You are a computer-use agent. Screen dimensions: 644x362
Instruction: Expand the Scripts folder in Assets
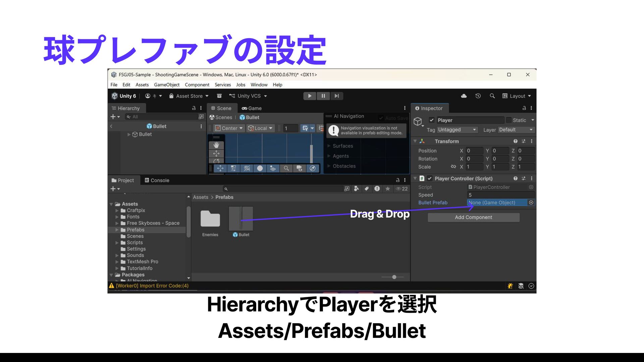pos(117,243)
